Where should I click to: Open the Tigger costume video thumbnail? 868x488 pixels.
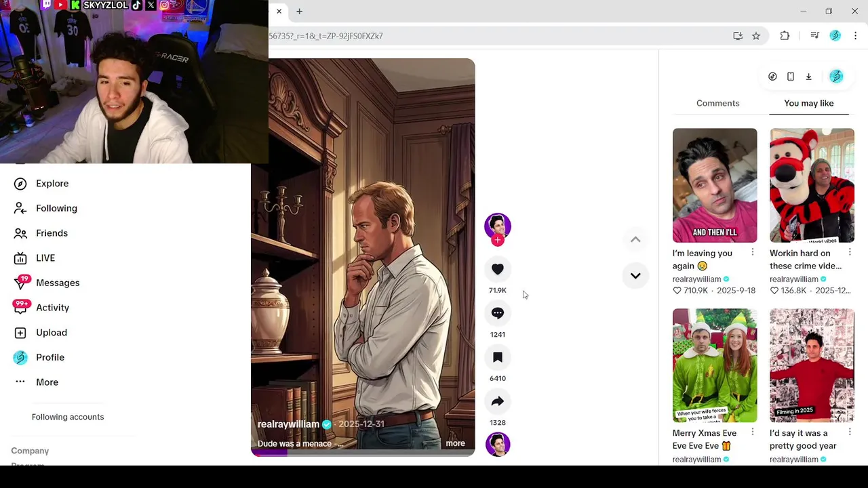812,185
